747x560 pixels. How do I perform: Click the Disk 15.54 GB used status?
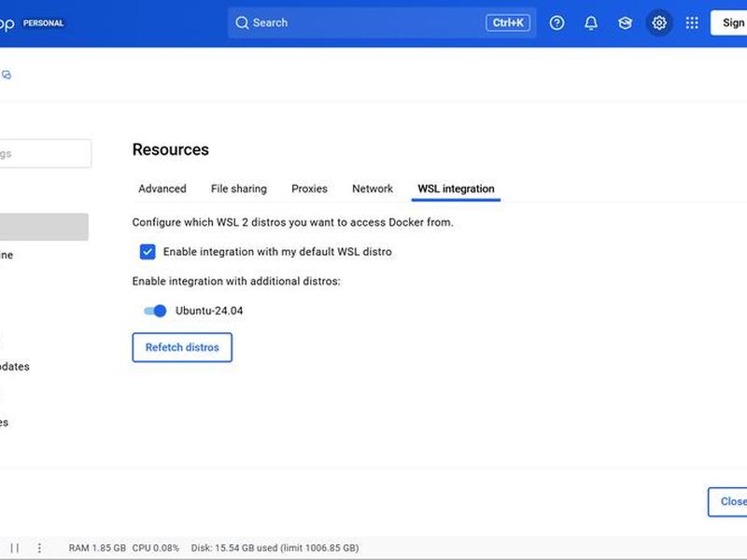click(275, 548)
